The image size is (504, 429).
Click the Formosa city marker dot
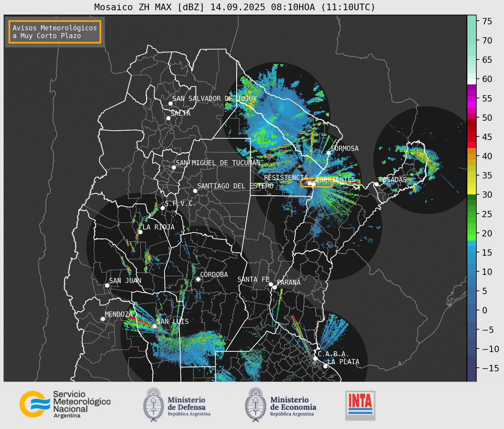click(x=328, y=153)
